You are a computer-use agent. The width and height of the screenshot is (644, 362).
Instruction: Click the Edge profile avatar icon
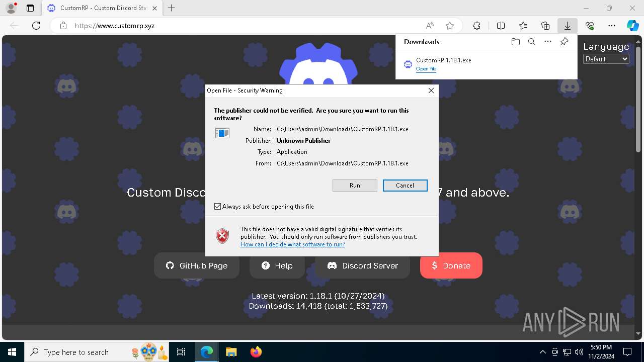11,8
